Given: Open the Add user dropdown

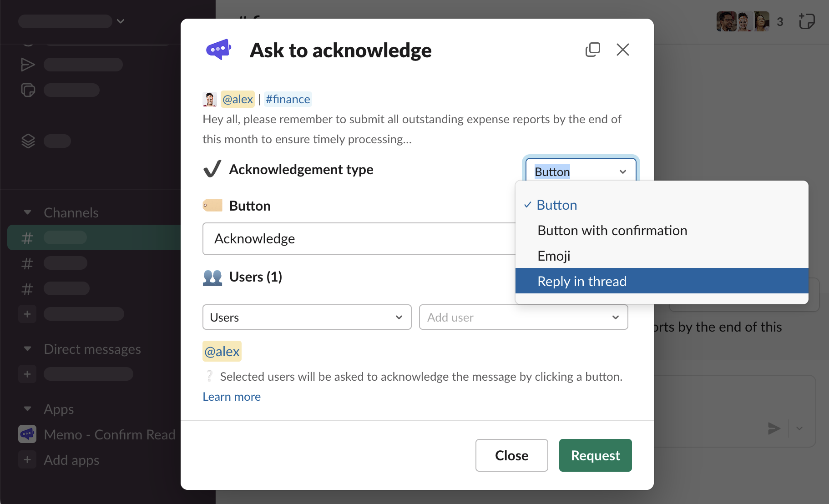Looking at the screenshot, I should 523,317.
